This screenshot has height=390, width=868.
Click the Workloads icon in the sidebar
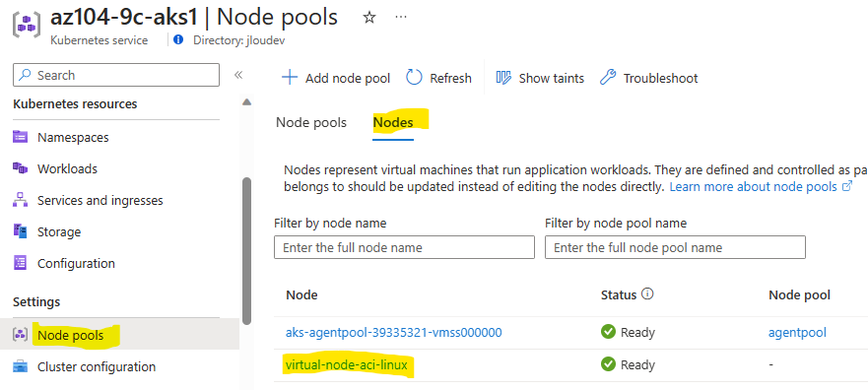pyautogui.click(x=20, y=168)
